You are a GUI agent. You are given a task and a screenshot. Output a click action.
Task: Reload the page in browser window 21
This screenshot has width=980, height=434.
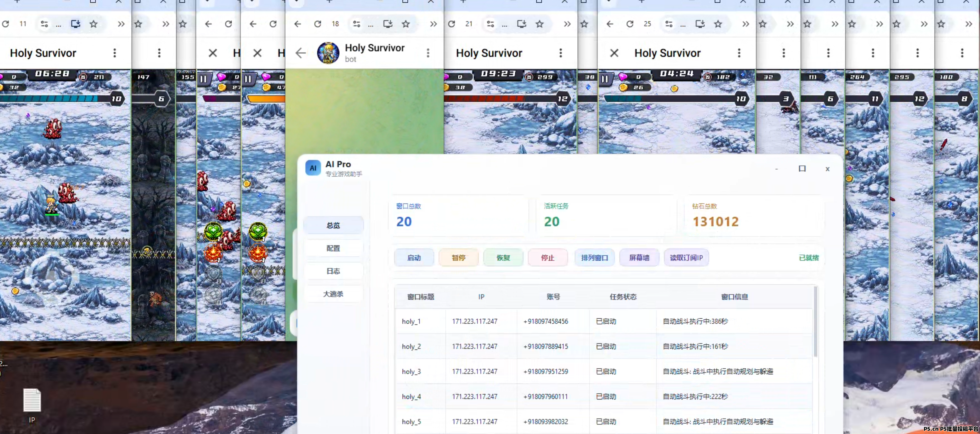(452, 24)
